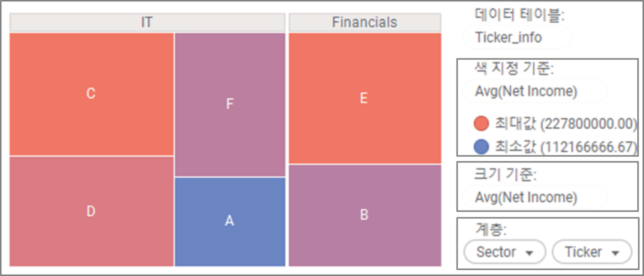The image size is (644, 276).
Task: Click the 색 지정 기준 section label
Action: click(x=514, y=68)
